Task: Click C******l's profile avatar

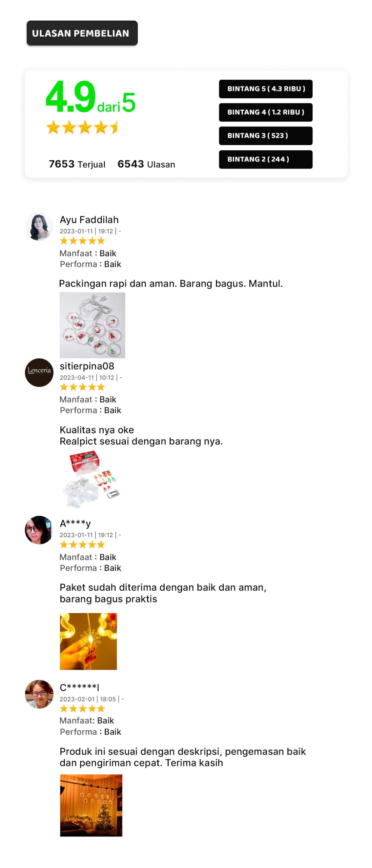Action: [39, 694]
